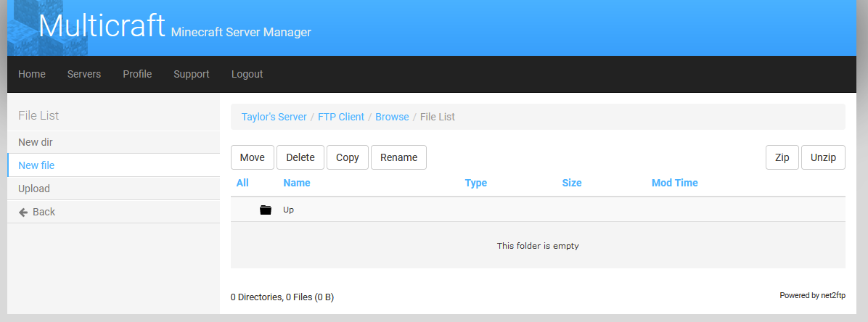Click Taylor's Server breadcrumb link
Viewport: 868px width, 322px height.
coord(274,117)
